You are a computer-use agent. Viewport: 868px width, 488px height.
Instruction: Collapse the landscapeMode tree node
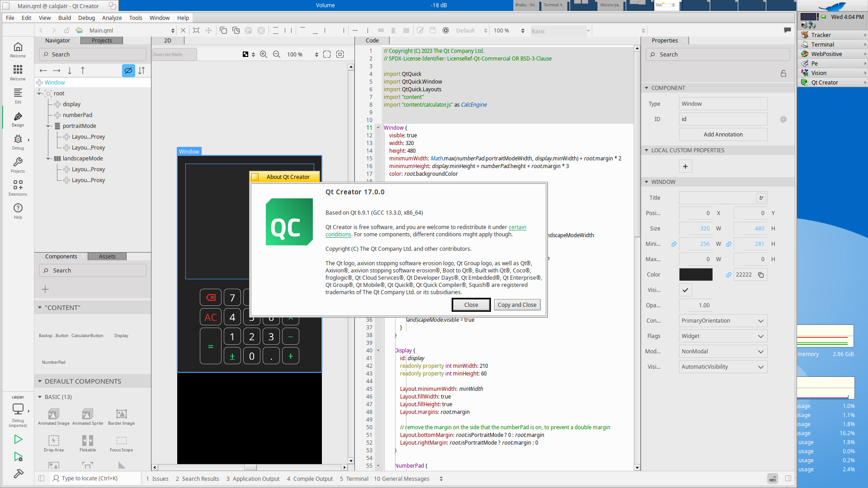tap(48, 159)
